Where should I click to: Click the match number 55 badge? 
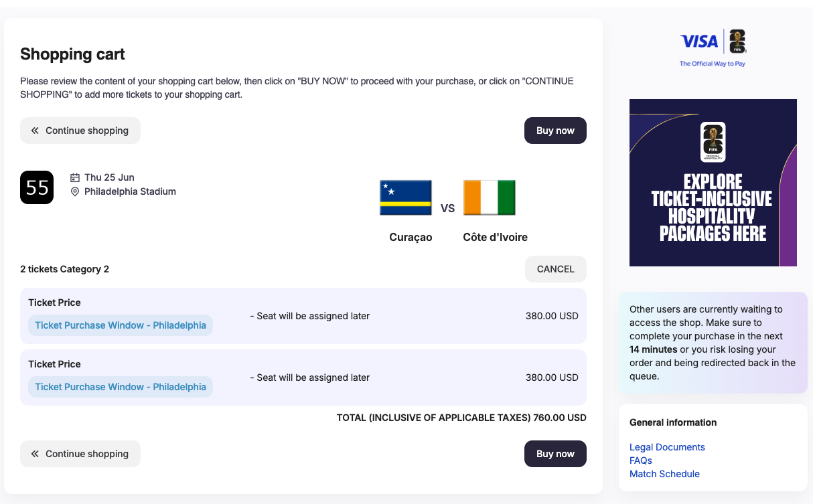pyautogui.click(x=37, y=187)
